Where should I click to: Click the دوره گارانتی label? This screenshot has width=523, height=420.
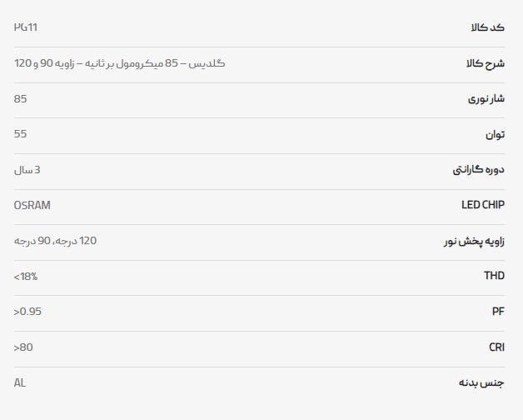(479, 170)
